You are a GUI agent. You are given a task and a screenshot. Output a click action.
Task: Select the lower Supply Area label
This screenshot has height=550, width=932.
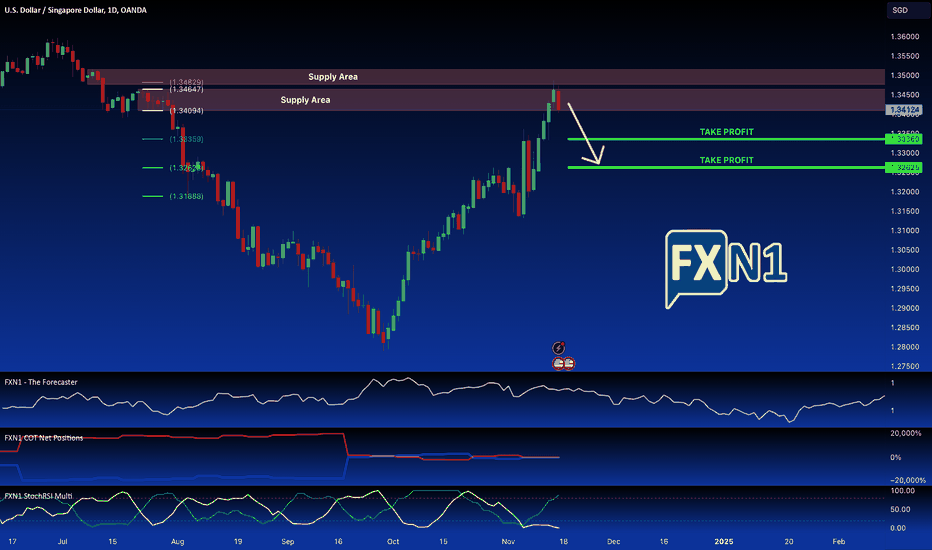tap(306, 100)
